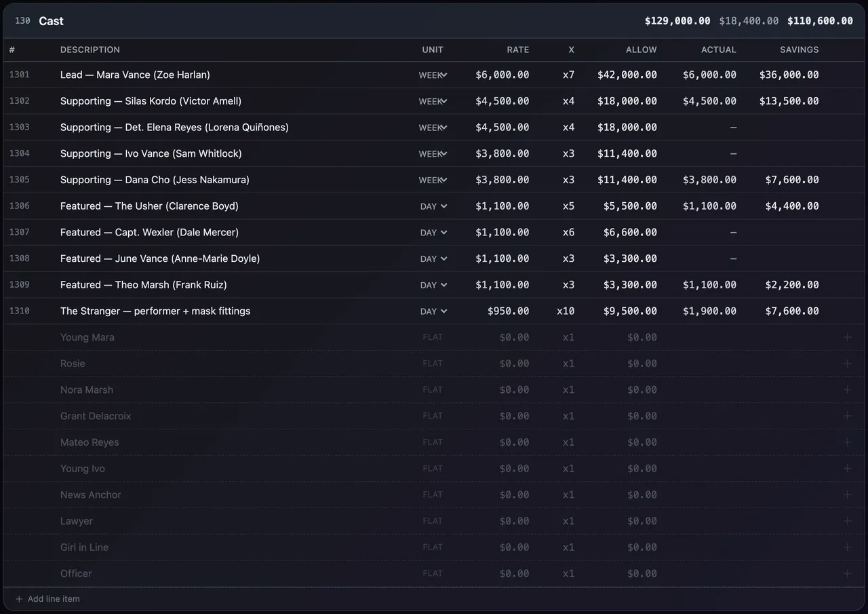This screenshot has width=868, height=614.
Task: Click Add line item
Action: click(x=47, y=599)
